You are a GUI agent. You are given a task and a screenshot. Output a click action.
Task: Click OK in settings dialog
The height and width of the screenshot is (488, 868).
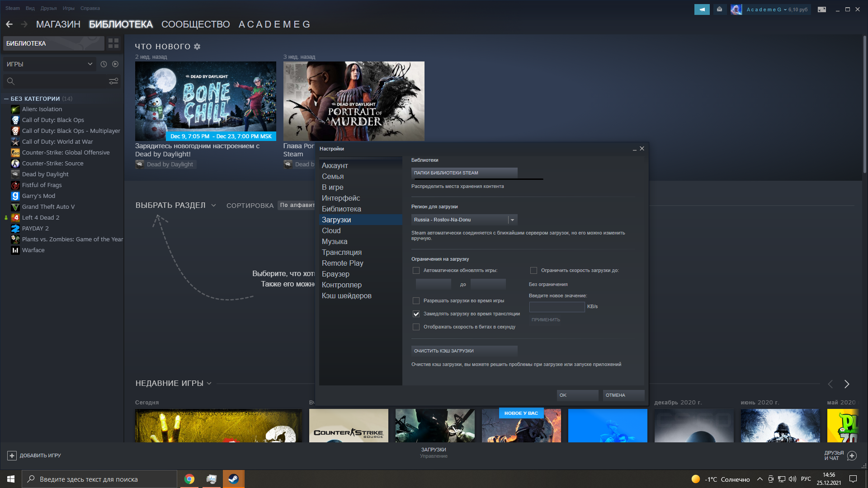[578, 395]
